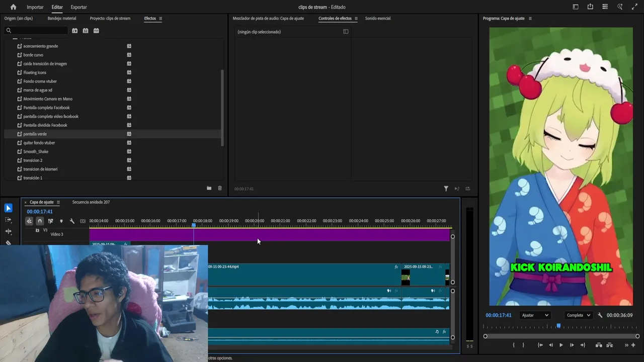Select the Track Select Forward tool

pyautogui.click(x=8, y=220)
